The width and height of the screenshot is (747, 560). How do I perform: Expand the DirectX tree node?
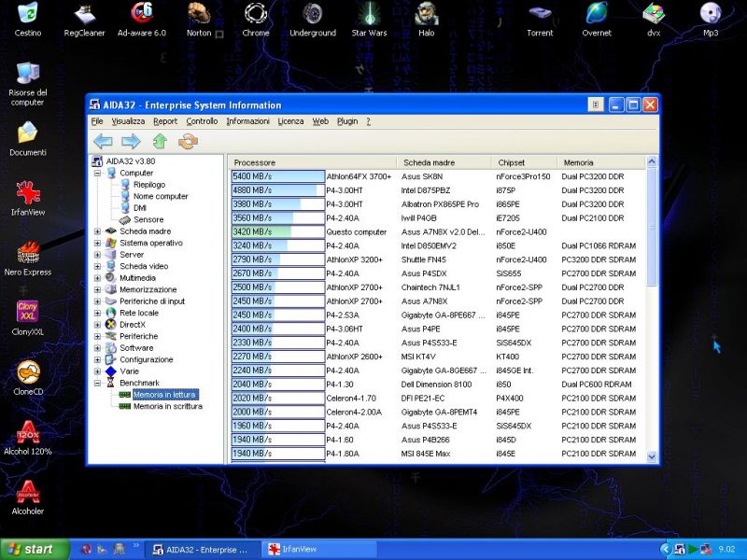pyautogui.click(x=97, y=325)
